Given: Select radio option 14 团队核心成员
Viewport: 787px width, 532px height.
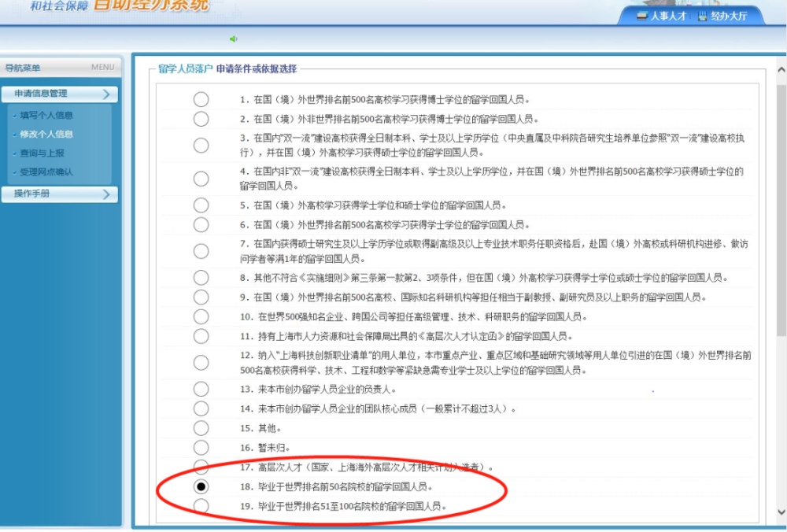Looking at the screenshot, I should 201,408.
